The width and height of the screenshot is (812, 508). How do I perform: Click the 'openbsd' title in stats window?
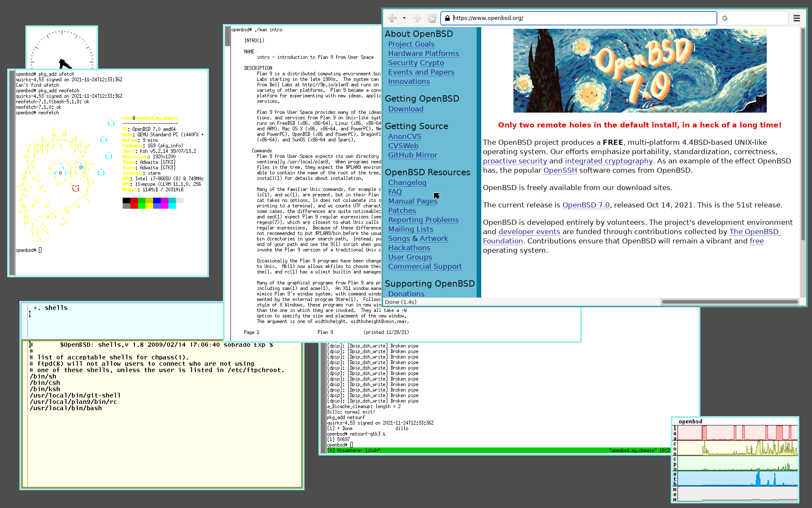[x=690, y=421]
